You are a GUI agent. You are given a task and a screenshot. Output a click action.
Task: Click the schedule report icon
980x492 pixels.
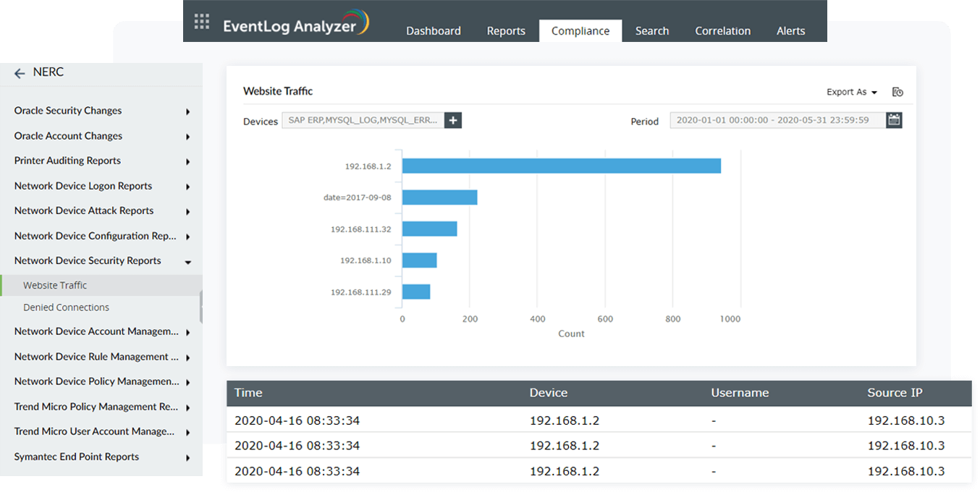point(897,92)
